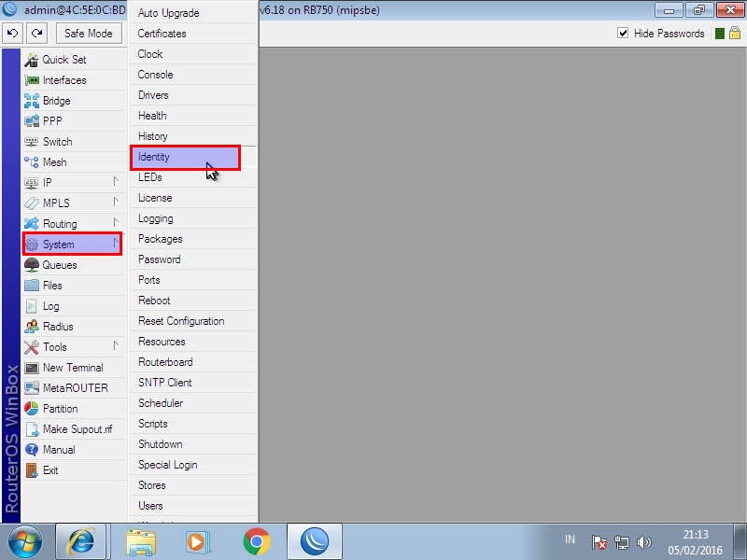Click the Bridge icon in the sidebar
Screen dimensions: 747x560
pyautogui.click(x=32, y=101)
